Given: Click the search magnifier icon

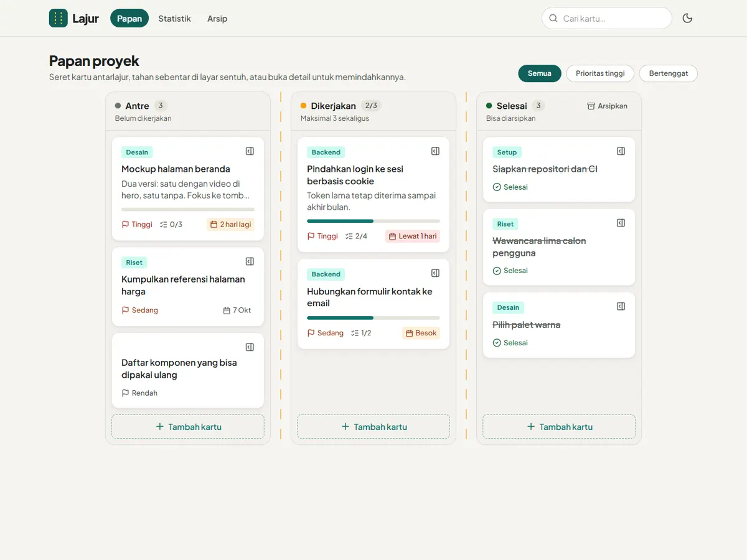Looking at the screenshot, I should tap(553, 18).
